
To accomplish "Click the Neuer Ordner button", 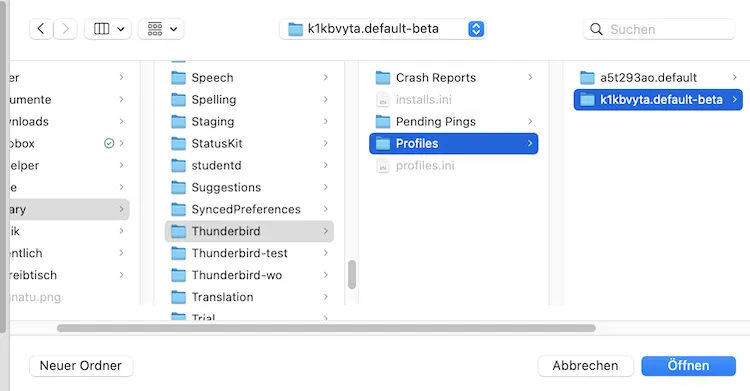I will 81,366.
